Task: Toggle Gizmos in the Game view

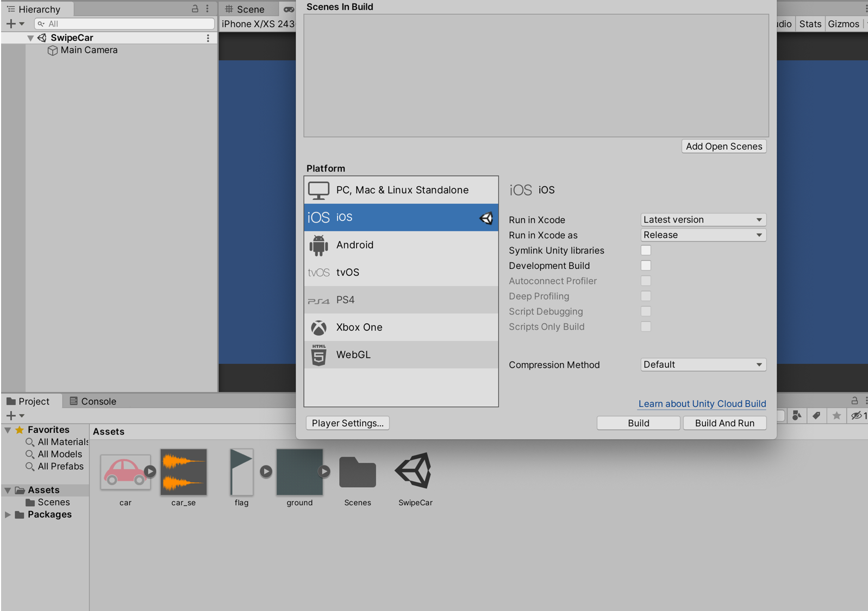Action: 844,24
